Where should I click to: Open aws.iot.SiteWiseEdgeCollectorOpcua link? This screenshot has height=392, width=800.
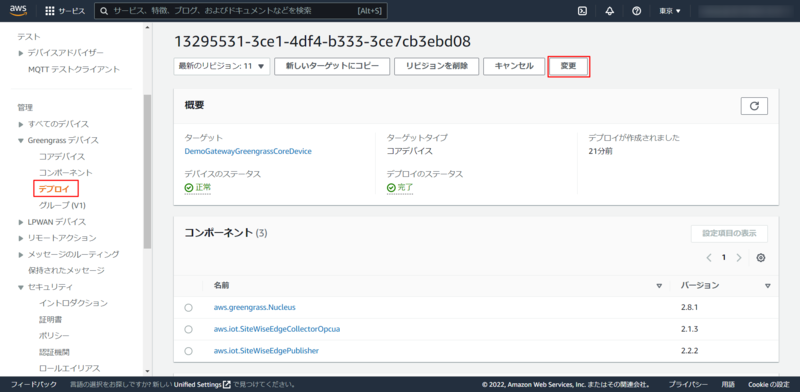point(277,329)
